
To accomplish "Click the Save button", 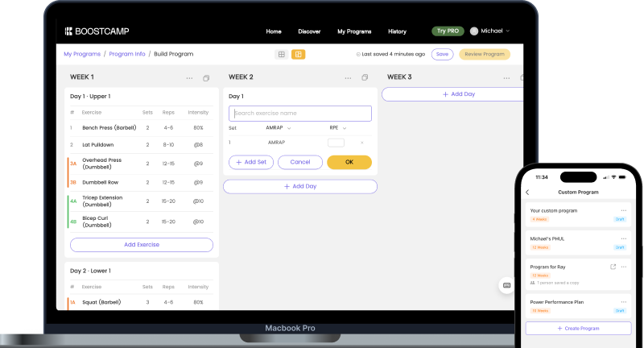I will point(442,54).
